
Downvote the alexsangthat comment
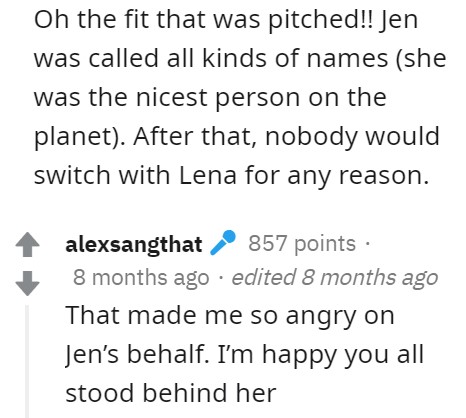(28, 283)
